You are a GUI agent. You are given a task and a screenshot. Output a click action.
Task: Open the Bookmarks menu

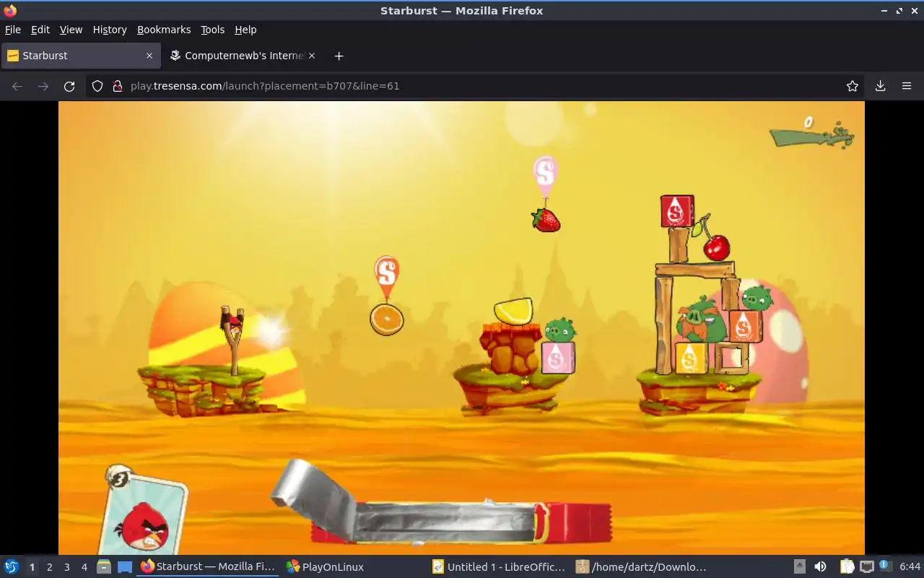pyautogui.click(x=164, y=30)
